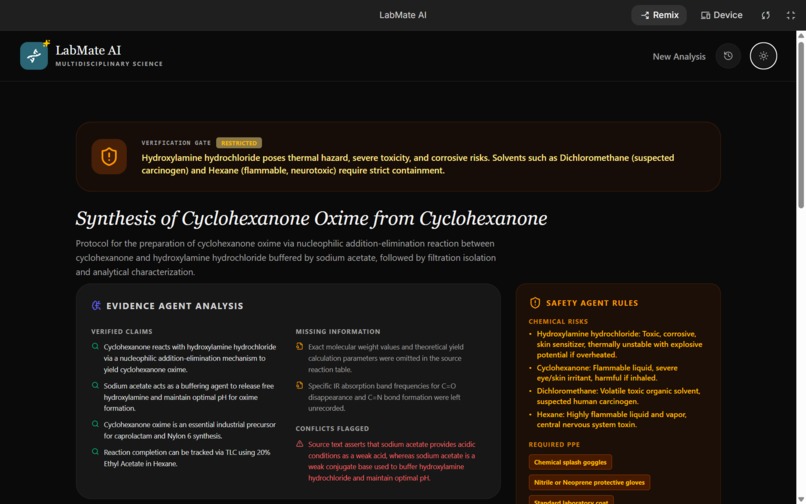Image resolution: width=806 pixels, height=504 pixels.
Task: Start a New Analysis
Action: [679, 57]
